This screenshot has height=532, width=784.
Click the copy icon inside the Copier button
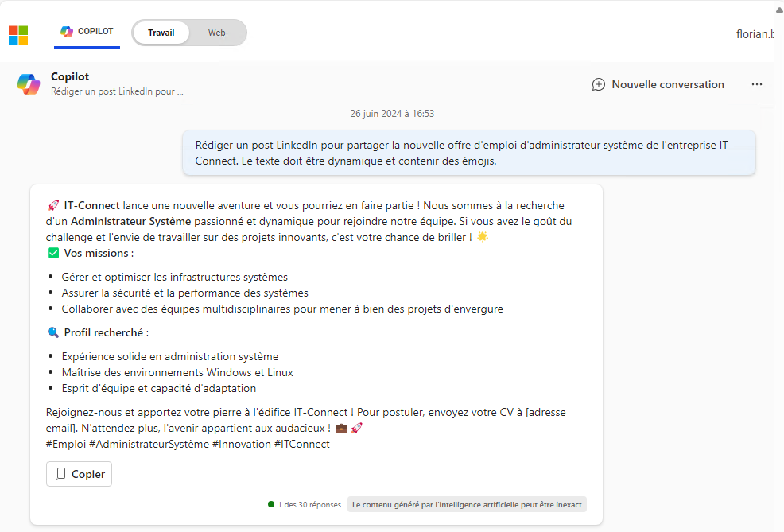60,473
